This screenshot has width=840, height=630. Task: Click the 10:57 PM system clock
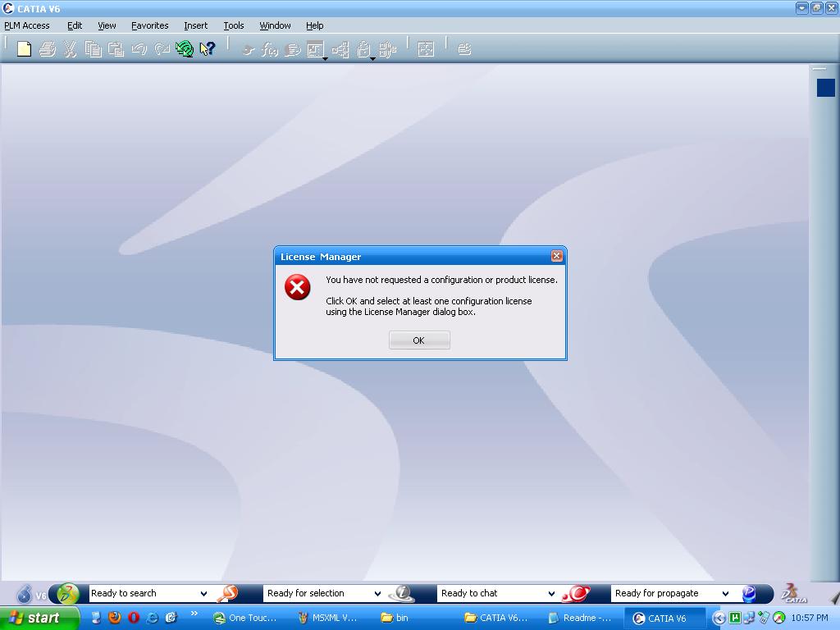(810, 618)
